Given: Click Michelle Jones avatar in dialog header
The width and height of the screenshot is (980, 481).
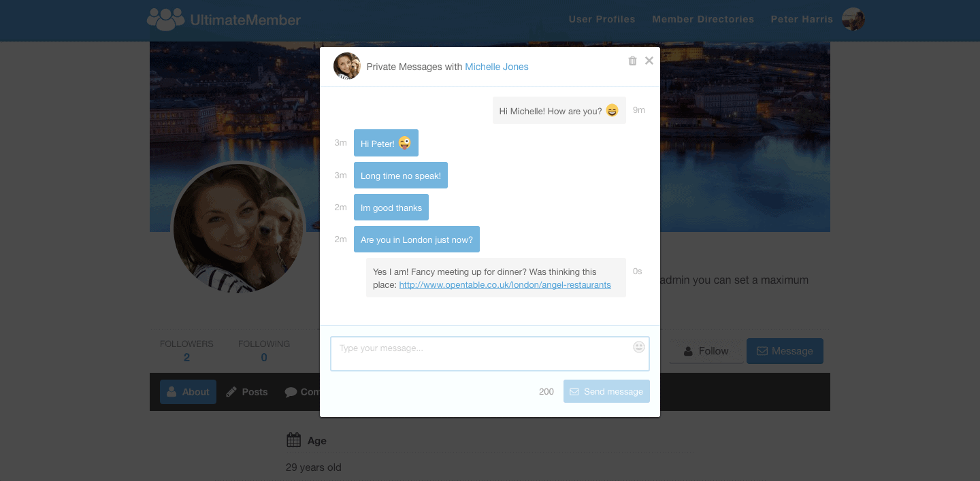Looking at the screenshot, I should point(347,66).
